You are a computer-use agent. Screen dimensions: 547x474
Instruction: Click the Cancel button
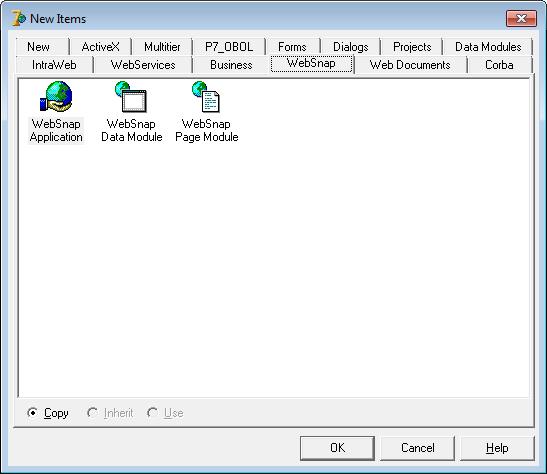(x=418, y=448)
